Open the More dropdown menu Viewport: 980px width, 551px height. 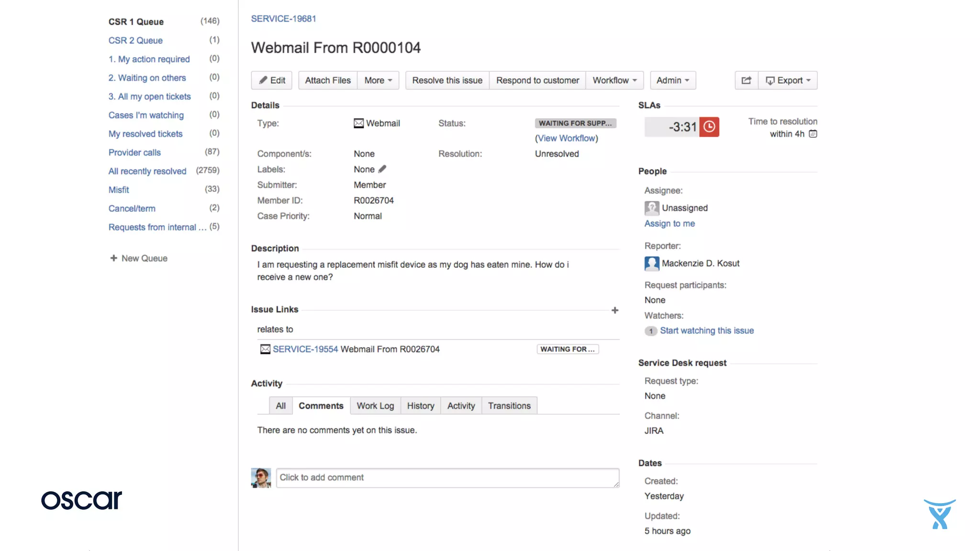[x=378, y=80]
